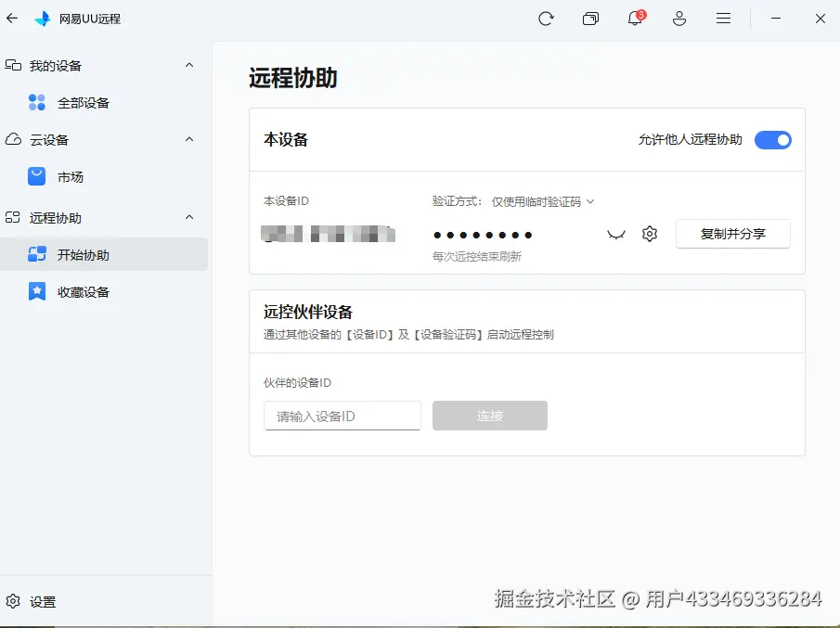Click the 本设备 card title

pyautogui.click(x=286, y=140)
